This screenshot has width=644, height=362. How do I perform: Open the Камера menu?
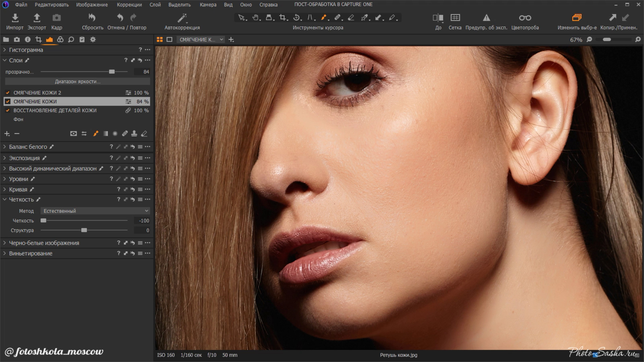tap(208, 5)
